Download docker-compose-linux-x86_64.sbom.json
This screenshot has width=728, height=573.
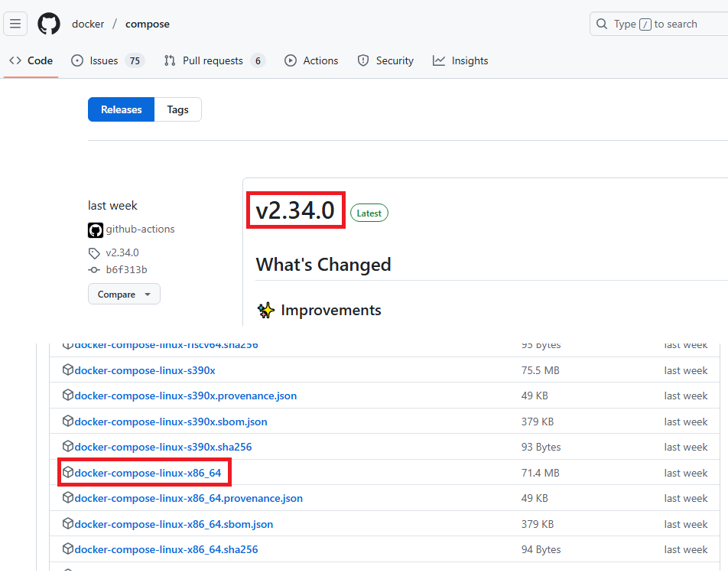point(174,524)
